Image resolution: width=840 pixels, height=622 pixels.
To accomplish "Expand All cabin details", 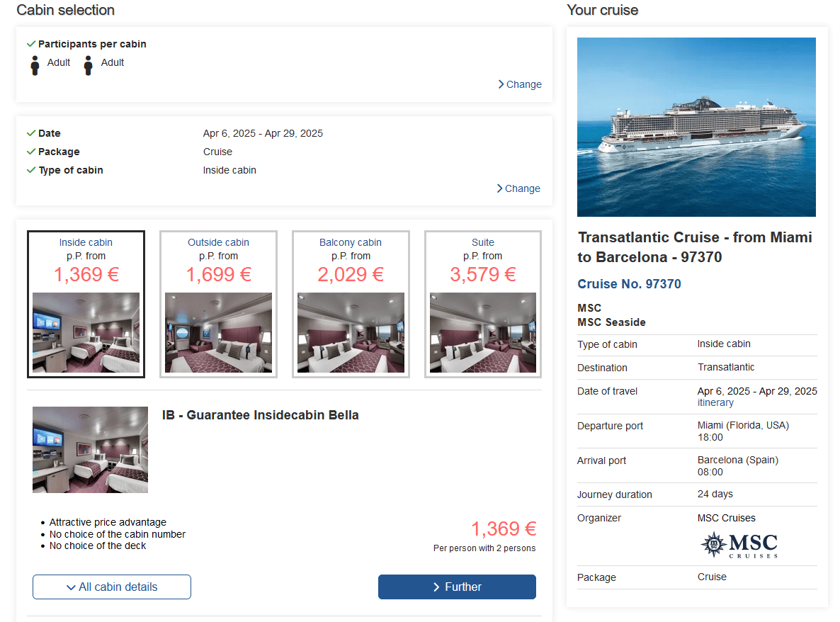I will point(112,587).
